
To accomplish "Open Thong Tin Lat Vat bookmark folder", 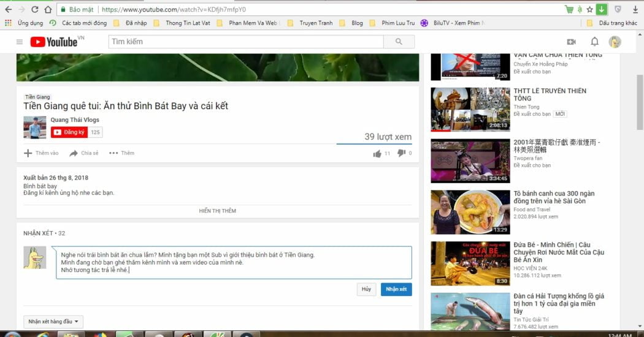I will pyautogui.click(x=182, y=23).
